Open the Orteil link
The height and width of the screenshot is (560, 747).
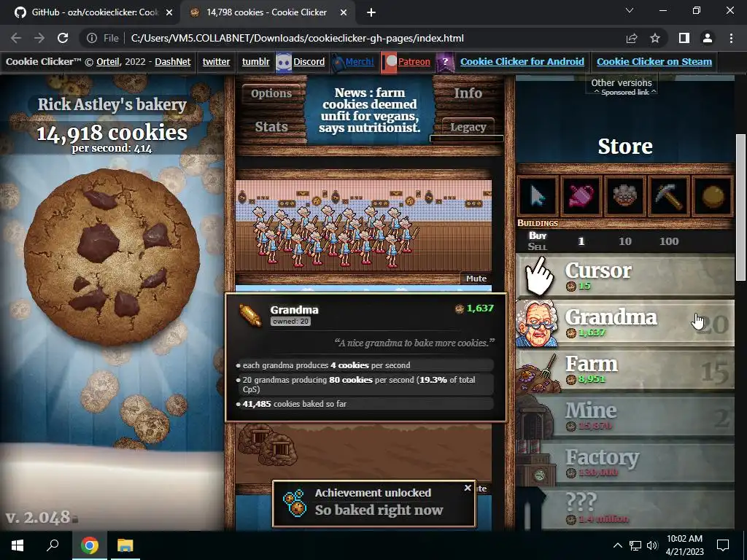pos(108,61)
